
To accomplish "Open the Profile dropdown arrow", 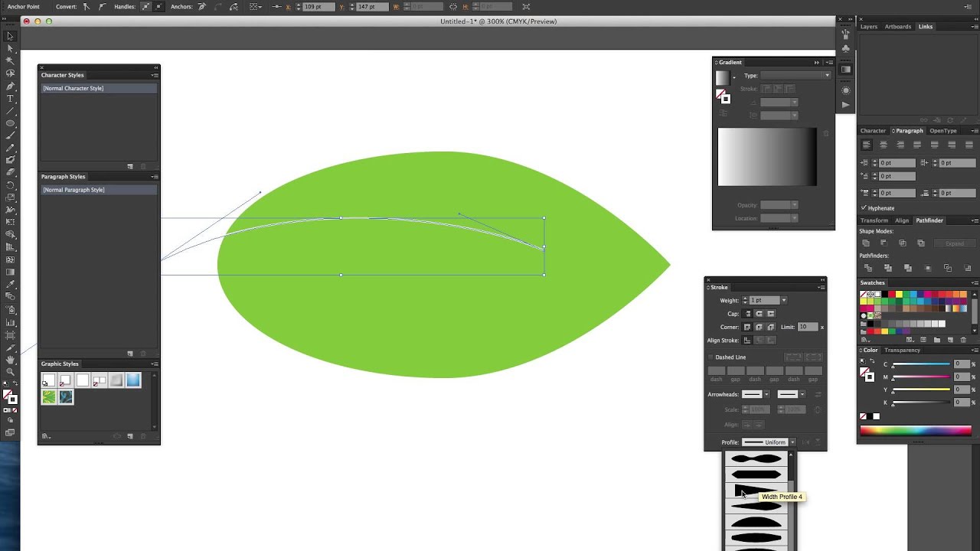I will 792,442.
